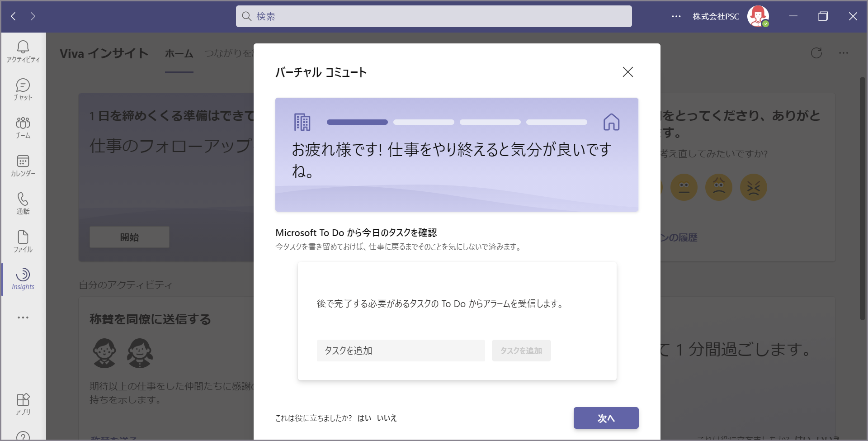Click first filled progress step segment
The height and width of the screenshot is (441, 868).
pyautogui.click(x=357, y=122)
